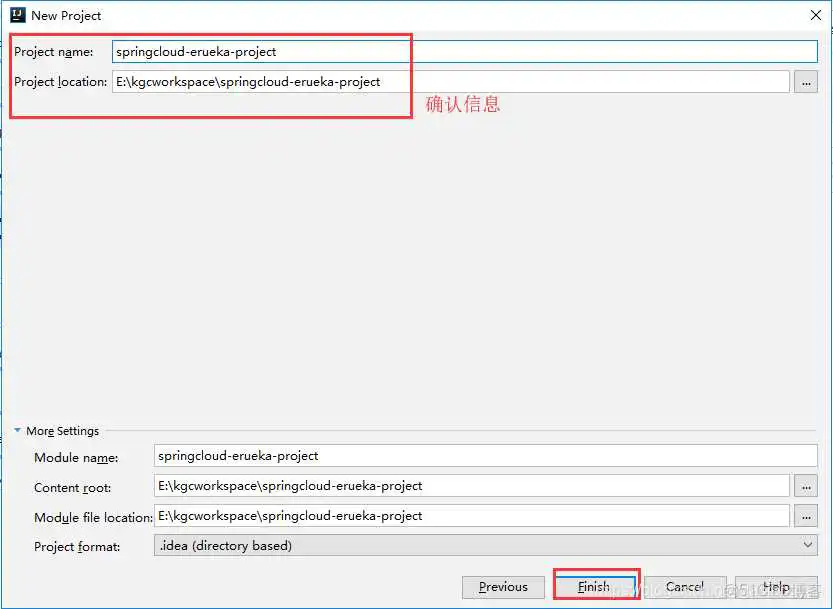
Task: Click the "Project name:" label
Action: (53, 52)
